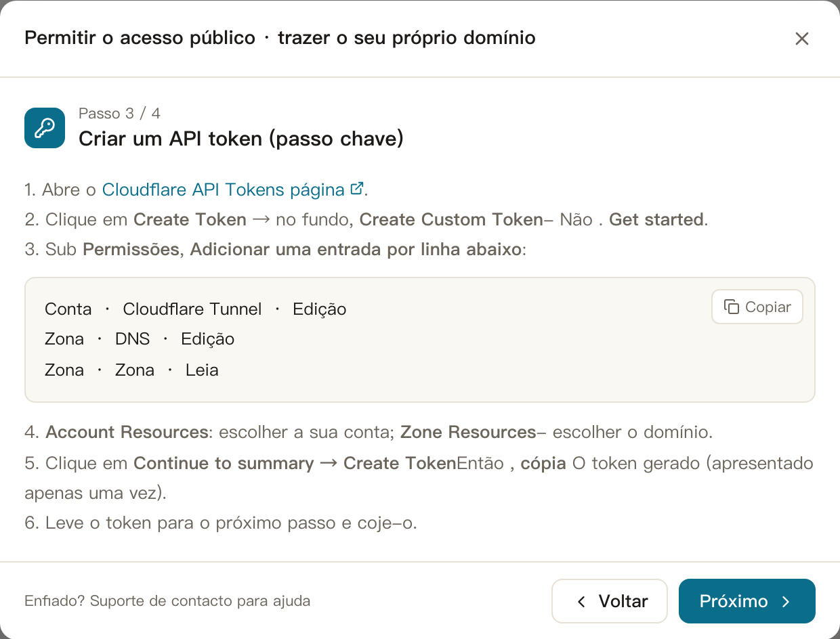This screenshot has height=639, width=840.
Task: Click the footer text Suporte de contacto para ajuda
Action: [x=200, y=601]
